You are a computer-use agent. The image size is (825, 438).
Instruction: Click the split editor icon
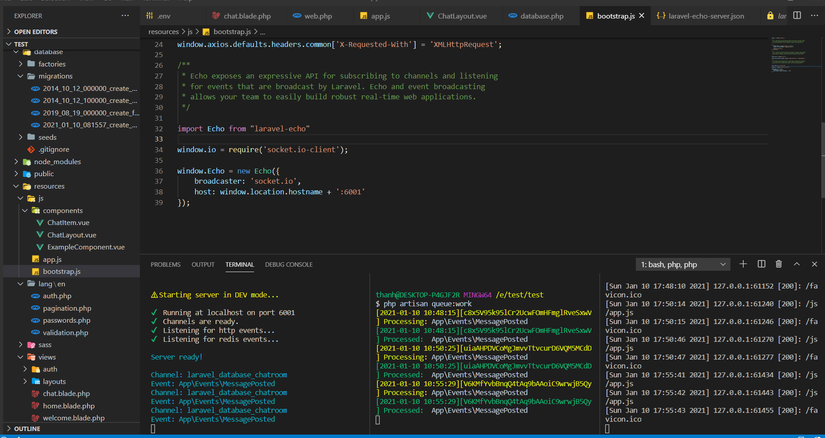tap(797, 17)
